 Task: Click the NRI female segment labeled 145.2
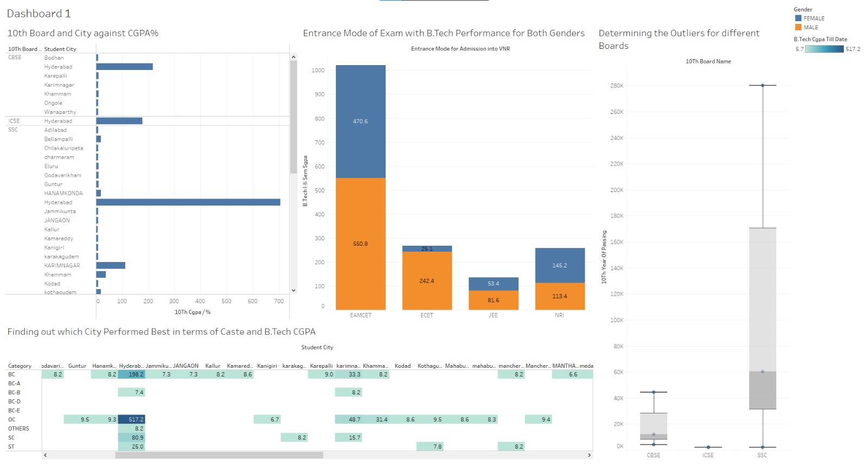pyautogui.click(x=560, y=265)
